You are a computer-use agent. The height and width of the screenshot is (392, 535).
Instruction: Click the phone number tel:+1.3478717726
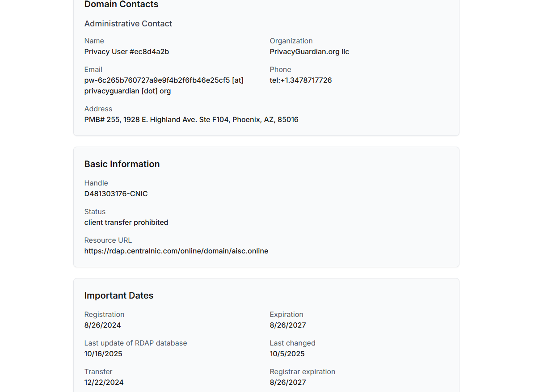(x=300, y=80)
